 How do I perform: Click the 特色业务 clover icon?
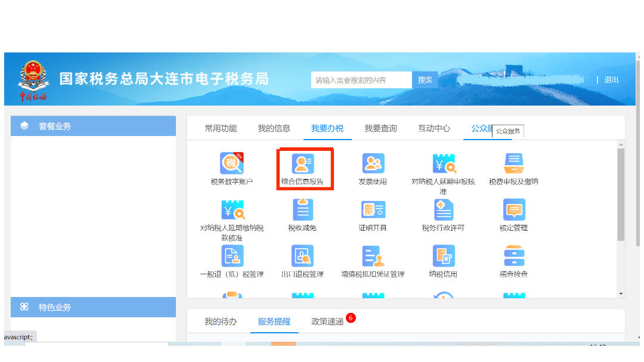[x=24, y=307]
